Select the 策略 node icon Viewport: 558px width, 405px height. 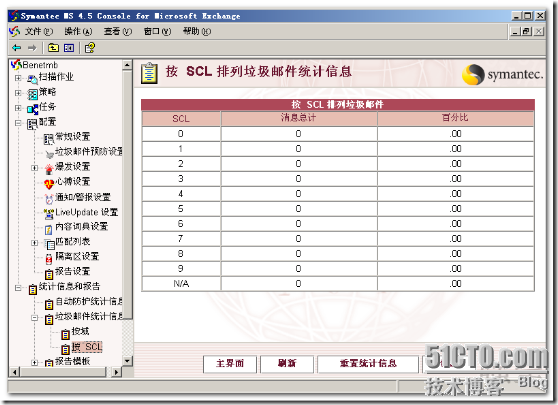[x=32, y=94]
